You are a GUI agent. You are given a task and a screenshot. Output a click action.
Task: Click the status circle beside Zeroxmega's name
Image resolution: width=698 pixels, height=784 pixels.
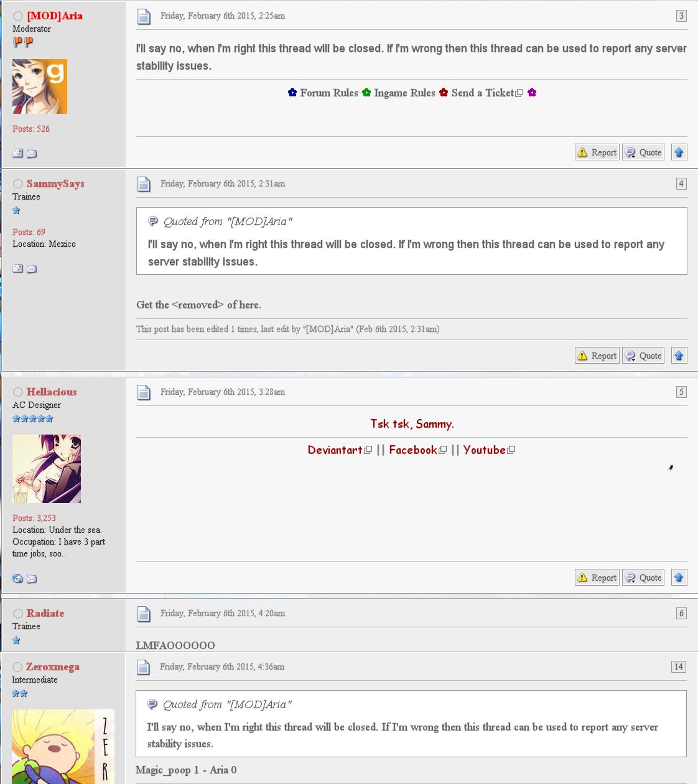click(17, 667)
